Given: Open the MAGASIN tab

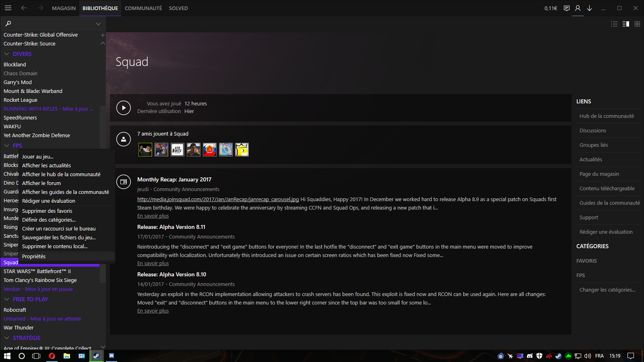Looking at the screenshot, I should click(x=64, y=8).
